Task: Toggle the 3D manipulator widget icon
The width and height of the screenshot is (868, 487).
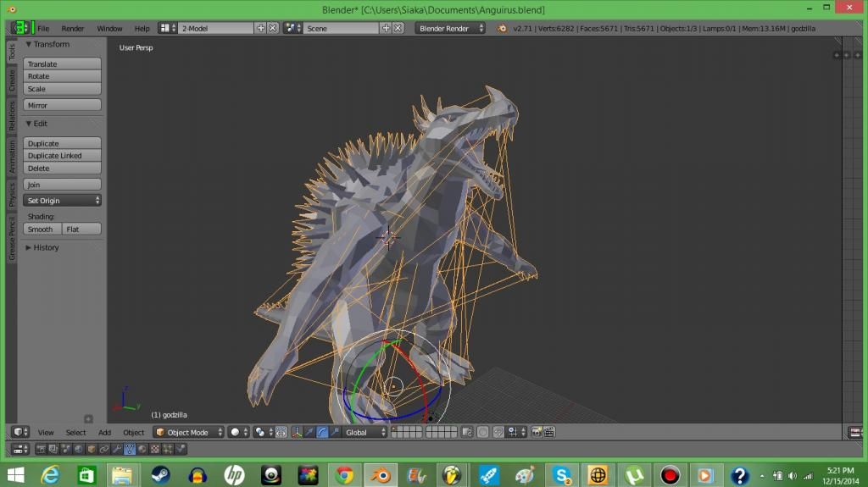Action: 296,432
